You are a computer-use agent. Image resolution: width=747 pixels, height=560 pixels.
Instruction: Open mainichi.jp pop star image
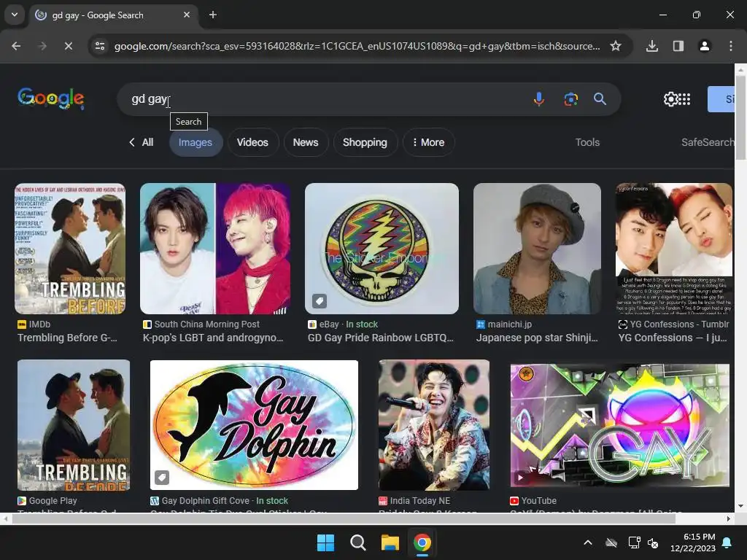[x=537, y=249]
